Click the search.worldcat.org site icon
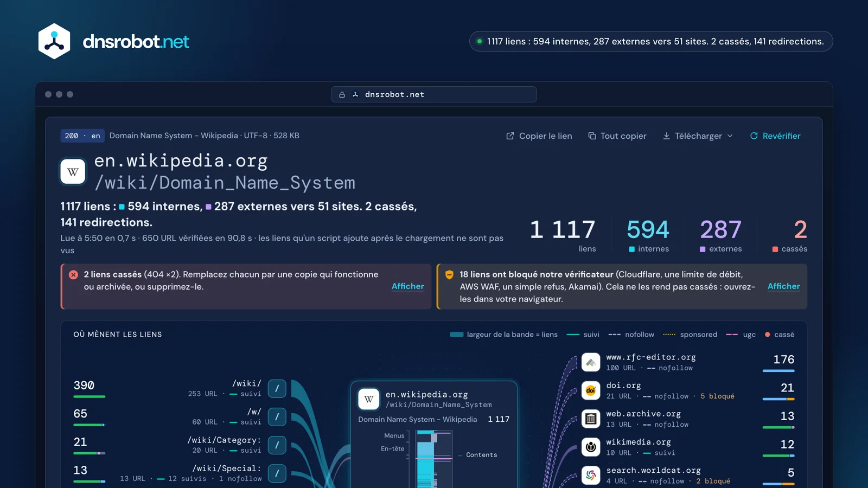 pos(591,475)
